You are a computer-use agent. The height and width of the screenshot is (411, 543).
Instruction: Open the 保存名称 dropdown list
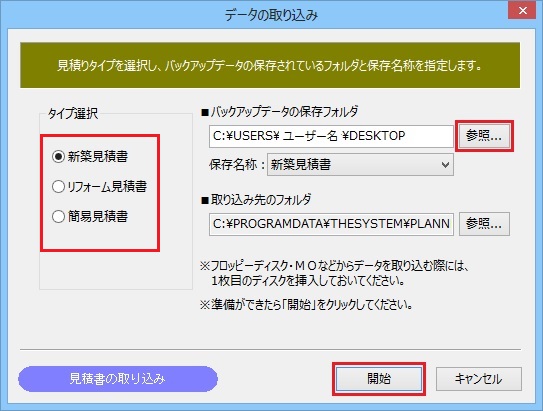pyautogui.click(x=360, y=165)
